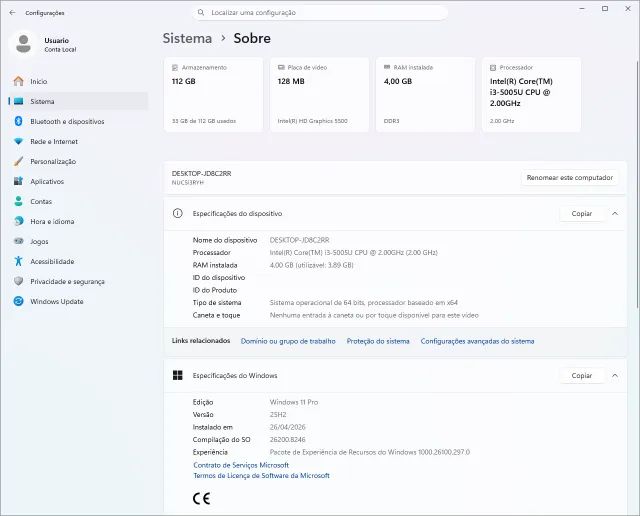
Task: Open Configurações avançadas do sistema link
Action: (x=477, y=341)
